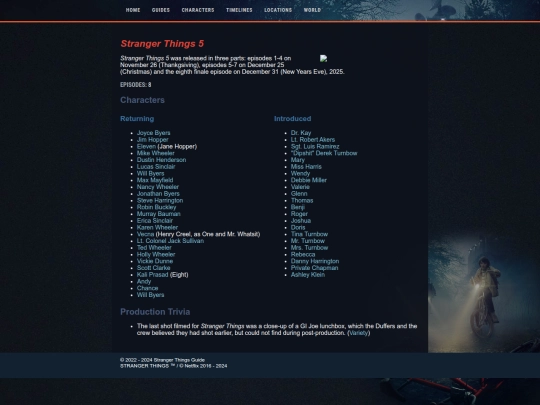Open the Variety source link

coord(359,333)
